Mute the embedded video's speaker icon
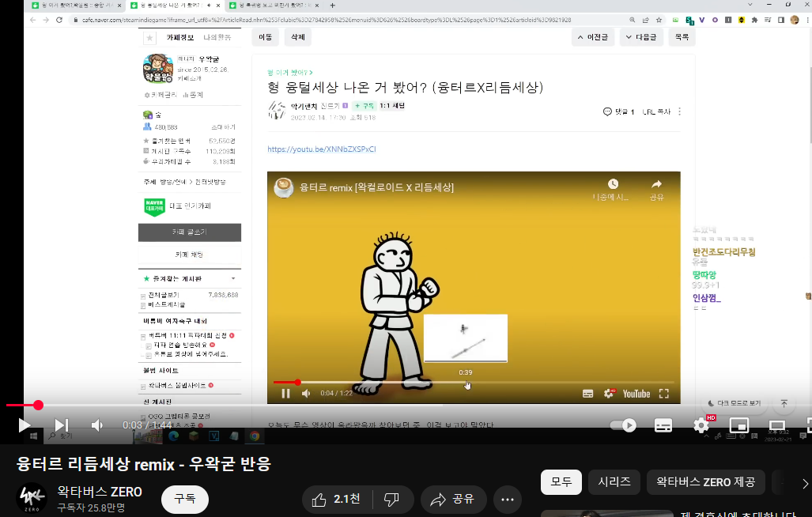 (x=306, y=394)
